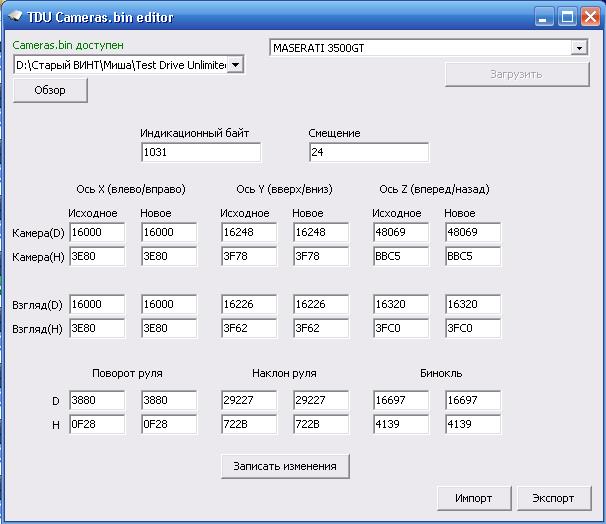Edit the new Наклон руля D value
The height and width of the screenshot is (524, 606).
pyautogui.click(x=320, y=400)
